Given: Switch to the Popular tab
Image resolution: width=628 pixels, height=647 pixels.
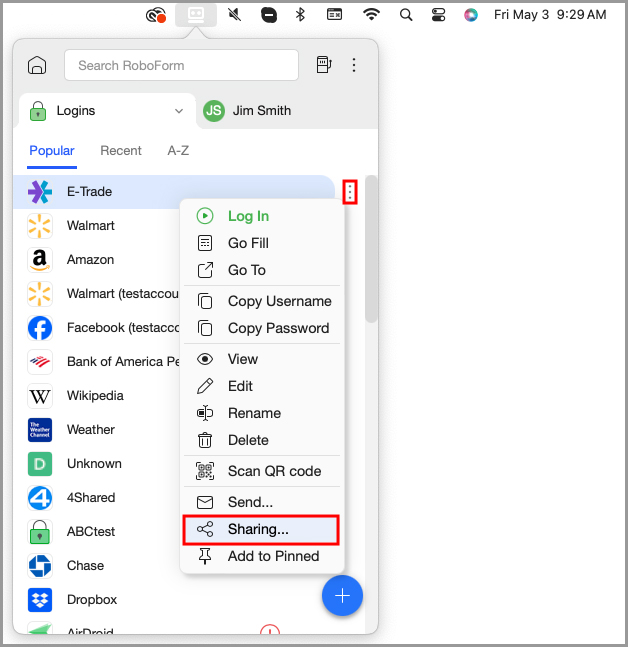Looking at the screenshot, I should pyautogui.click(x=52, y=151).
